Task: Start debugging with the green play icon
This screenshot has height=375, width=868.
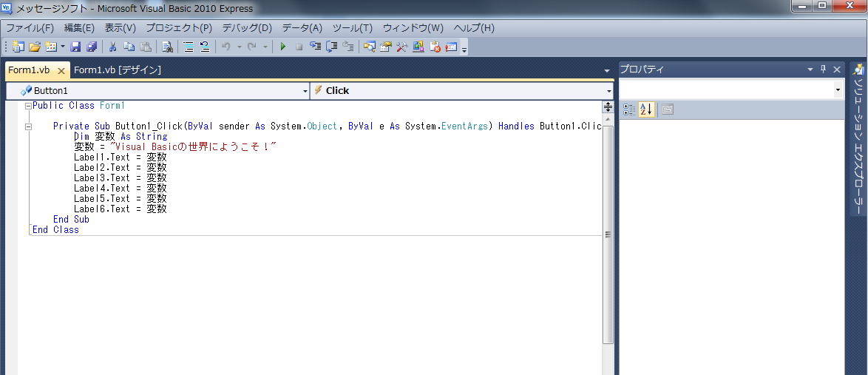Action: 283,47
